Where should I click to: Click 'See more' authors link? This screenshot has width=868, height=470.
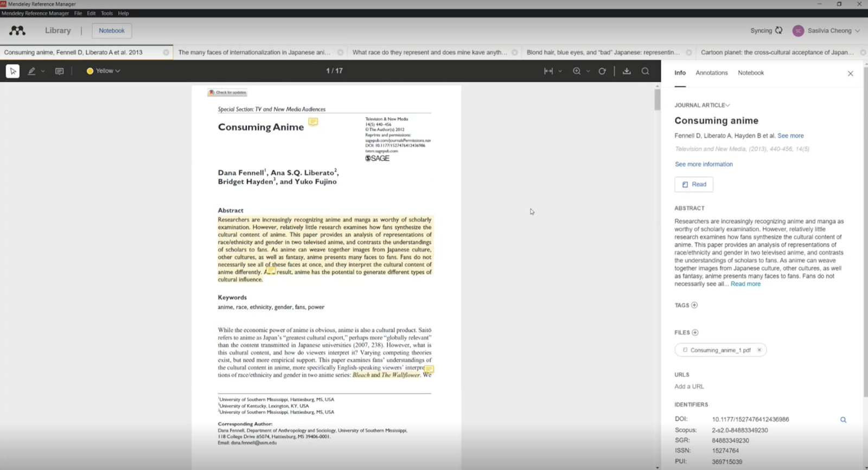point(790,136)
